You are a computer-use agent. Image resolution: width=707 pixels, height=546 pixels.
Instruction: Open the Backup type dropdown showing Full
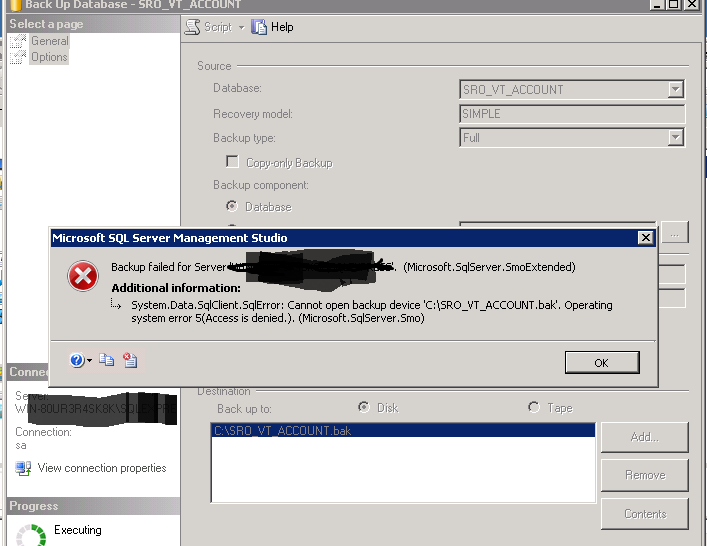click(x=572, y=138)
